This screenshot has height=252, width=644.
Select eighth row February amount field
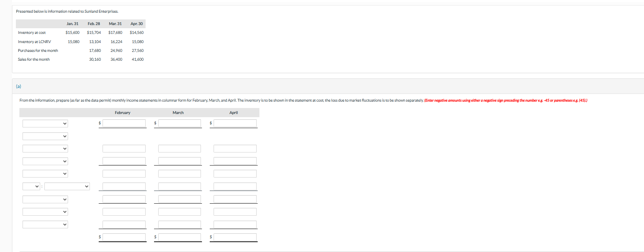click(x=124, y=212)
